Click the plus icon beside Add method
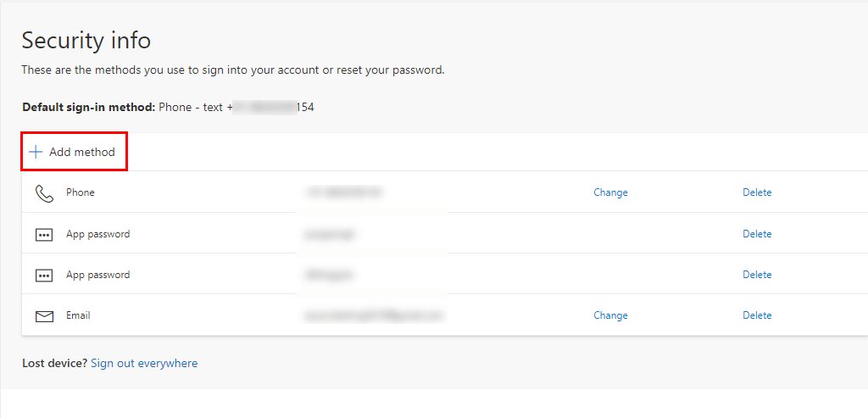Image resolution: width=868 pixels, height=418 pixels. point(36,153)
